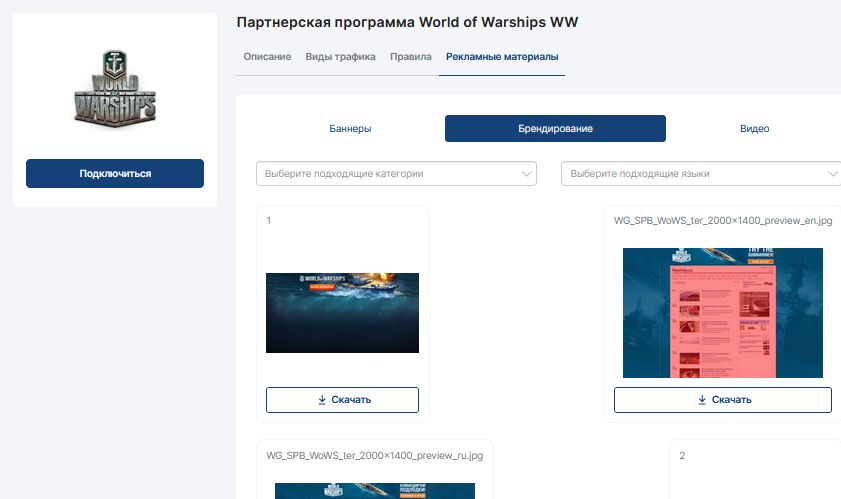Screen dimensions: 841x499
Task: Select the Рекламные материалы tab
Action: click(502, 56)
